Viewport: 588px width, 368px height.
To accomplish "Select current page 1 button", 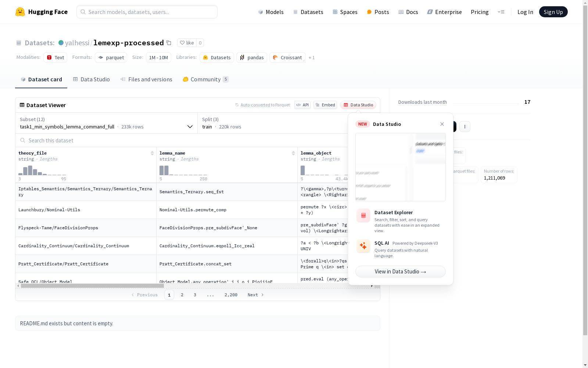I will [169, 295].
